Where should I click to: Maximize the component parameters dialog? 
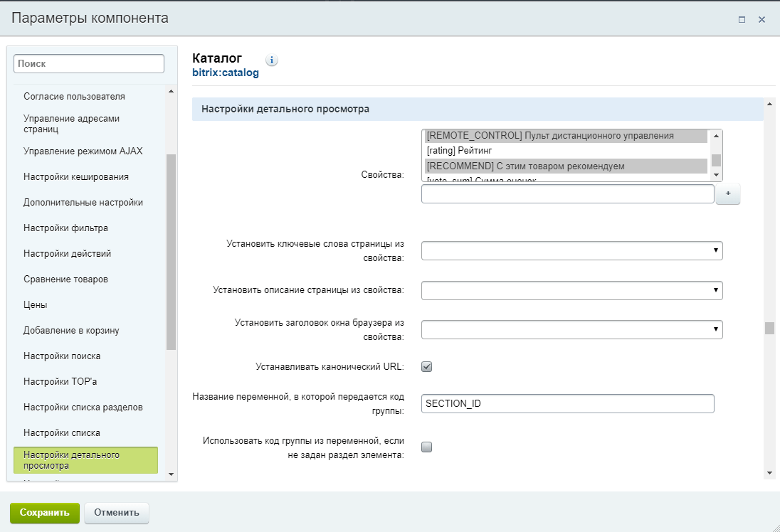742,20
